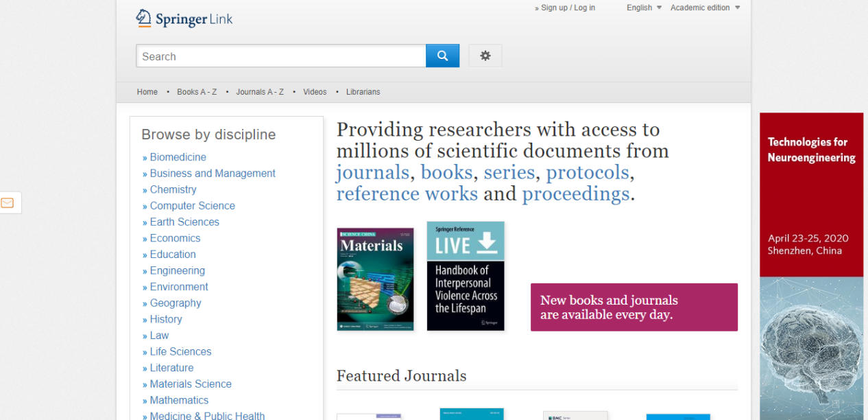Browse the Engineering discipline
The image size is (868, 420).
177,271
